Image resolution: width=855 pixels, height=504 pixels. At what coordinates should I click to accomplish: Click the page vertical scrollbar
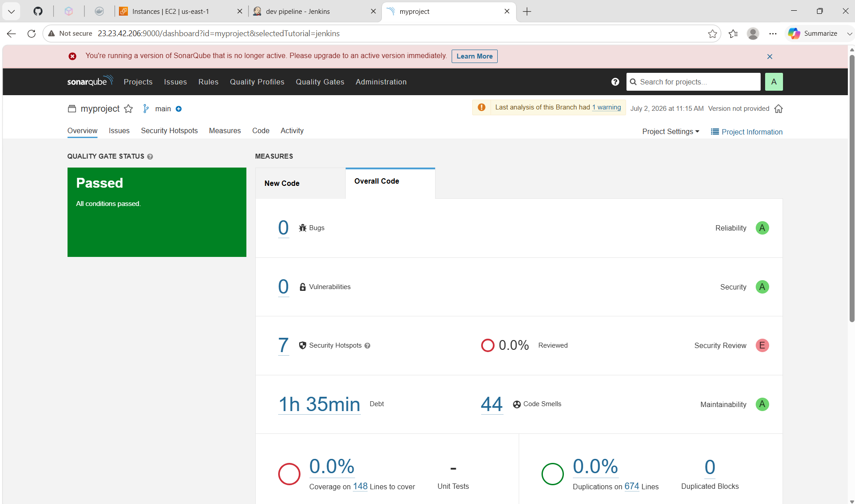point(851,188)
